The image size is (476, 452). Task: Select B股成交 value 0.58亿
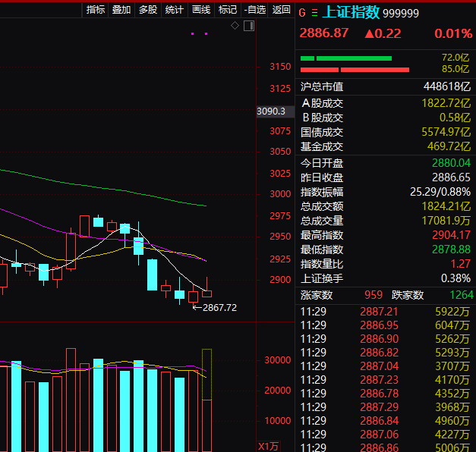[455, 118]
